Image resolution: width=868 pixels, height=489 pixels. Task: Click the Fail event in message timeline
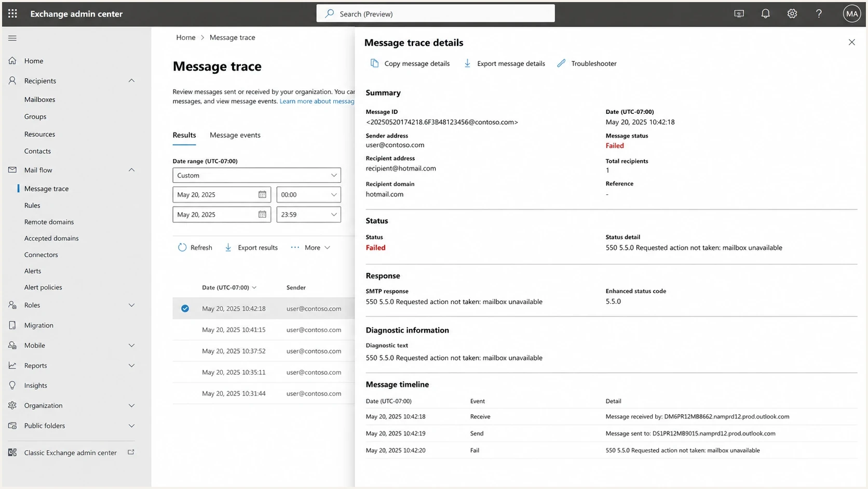pos(474,451)
